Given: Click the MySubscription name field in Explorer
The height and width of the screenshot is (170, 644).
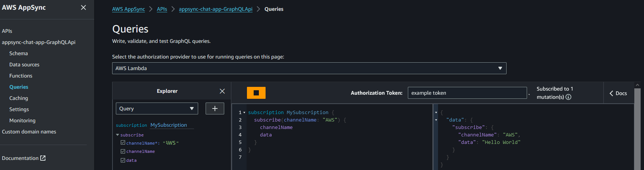Looking at the screenshot, I should click(172, 125).
